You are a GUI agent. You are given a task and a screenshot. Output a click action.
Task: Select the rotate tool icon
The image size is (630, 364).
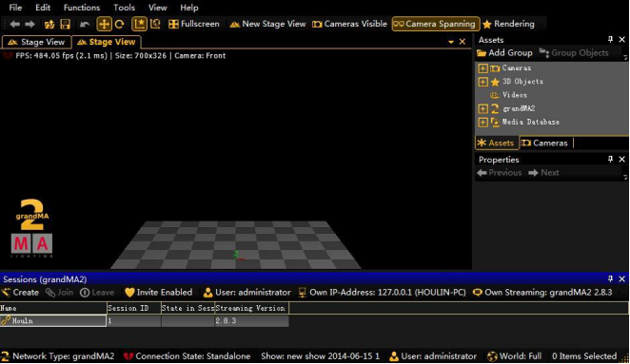pyautogui.click(x=120, y=24)
